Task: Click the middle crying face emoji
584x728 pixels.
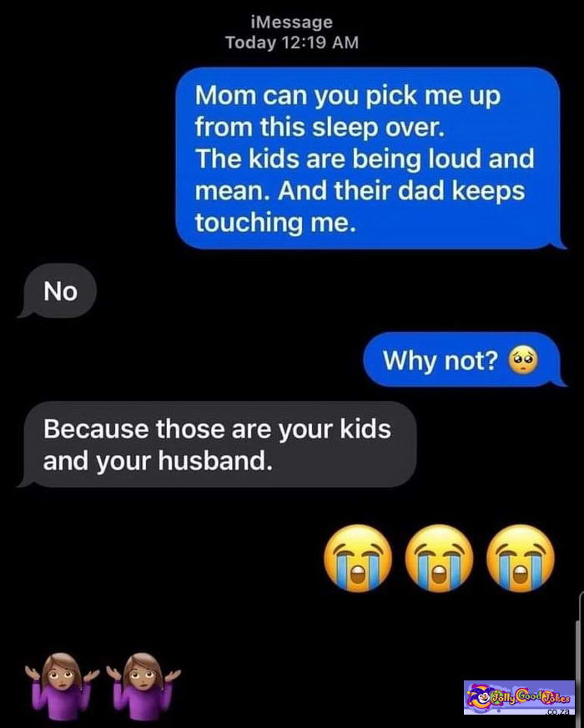Action: click(440, 558)
